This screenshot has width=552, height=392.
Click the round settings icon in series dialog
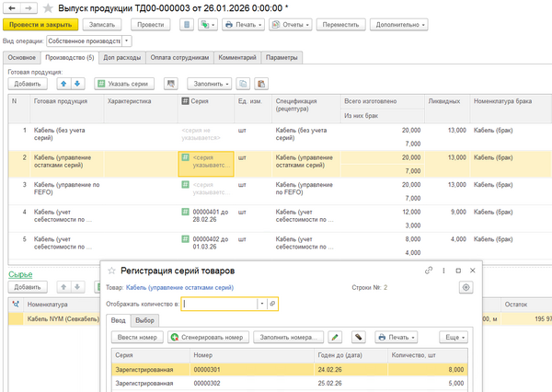coord(466,287)
